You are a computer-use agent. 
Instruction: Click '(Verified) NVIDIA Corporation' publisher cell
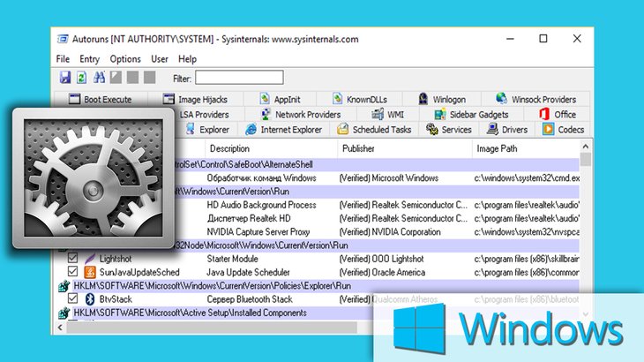coord(390,232)
